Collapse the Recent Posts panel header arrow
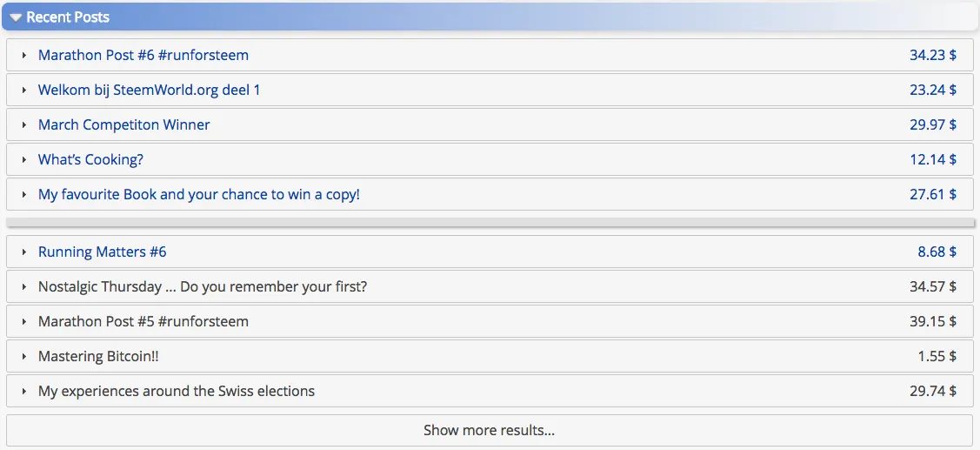Screen dimensions: 980x450 [16, 17]
